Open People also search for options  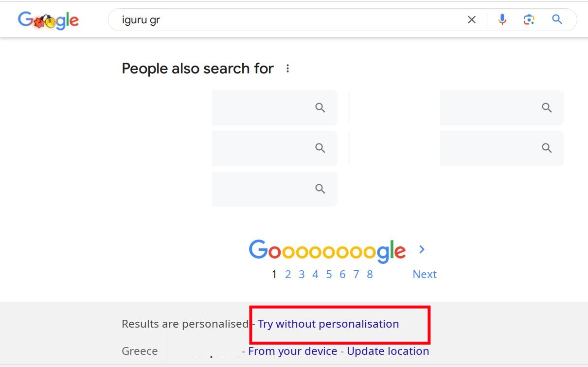288,69
